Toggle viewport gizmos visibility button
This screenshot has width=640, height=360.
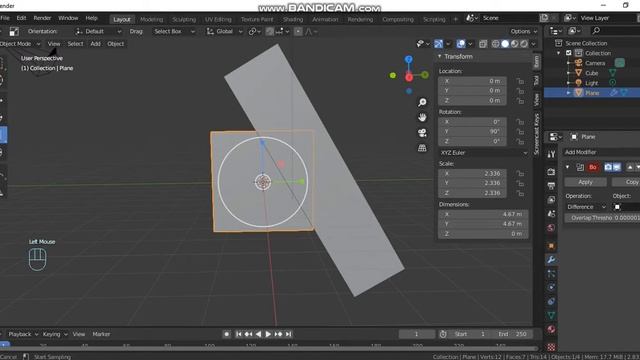click(438, 44)
